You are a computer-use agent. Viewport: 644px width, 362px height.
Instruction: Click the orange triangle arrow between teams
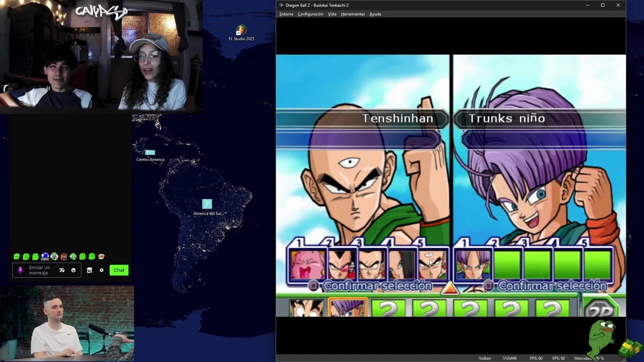tap(450, 288)
